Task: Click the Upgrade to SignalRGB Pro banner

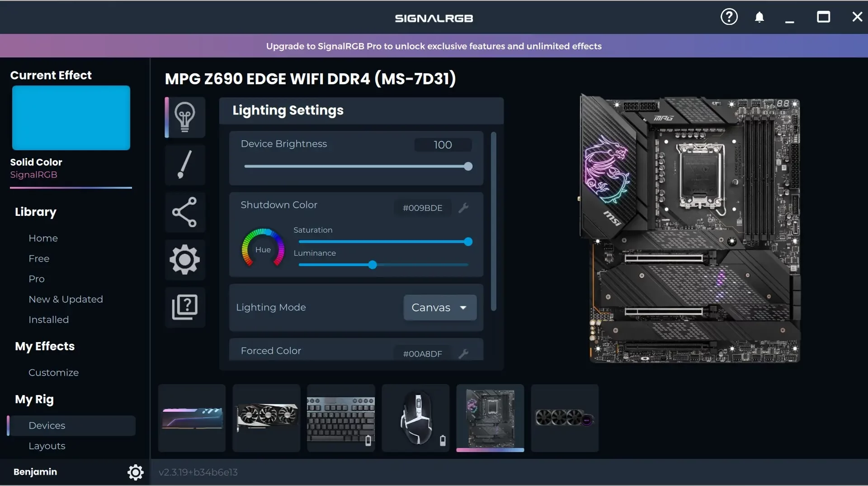Action: click(434, 46)
